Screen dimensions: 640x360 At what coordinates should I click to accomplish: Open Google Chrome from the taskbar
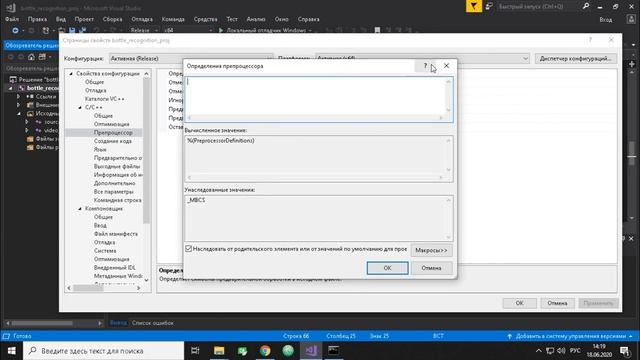(265, 351)
